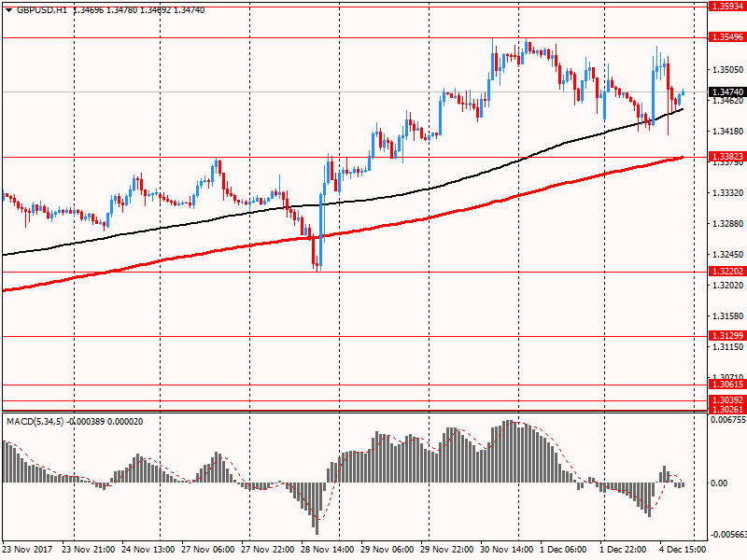Select the GBPUSD,H1 chart title text
The width and height of the screenshot is (747, 560).
pyautogui.click(x=41, y=10)
